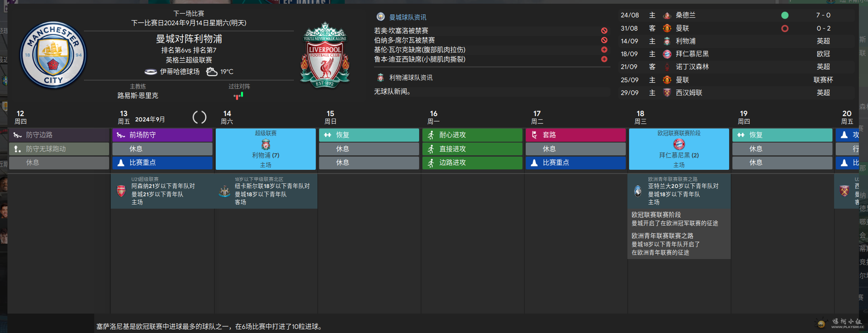Image resolution: width=868 pixels, height=333 pixels.
Task: Open the 曼城球队资讯 link
Action: pyautogui.click(x=408, y=17)
